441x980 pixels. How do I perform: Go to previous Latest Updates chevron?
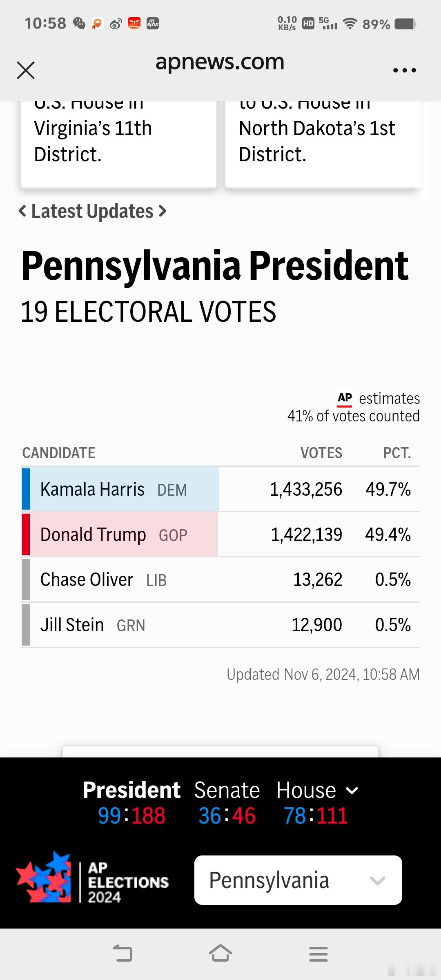click(x=23, y=211)
